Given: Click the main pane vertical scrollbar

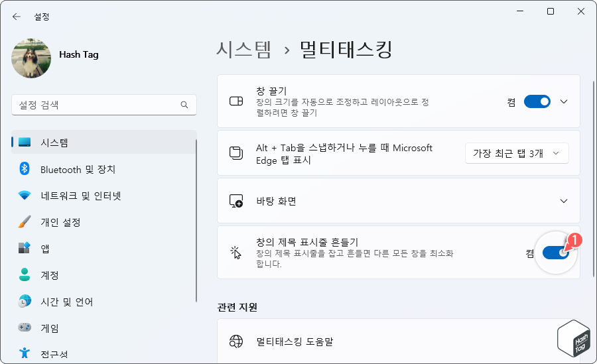Looking at the screenshot, I should coord(593,179).
